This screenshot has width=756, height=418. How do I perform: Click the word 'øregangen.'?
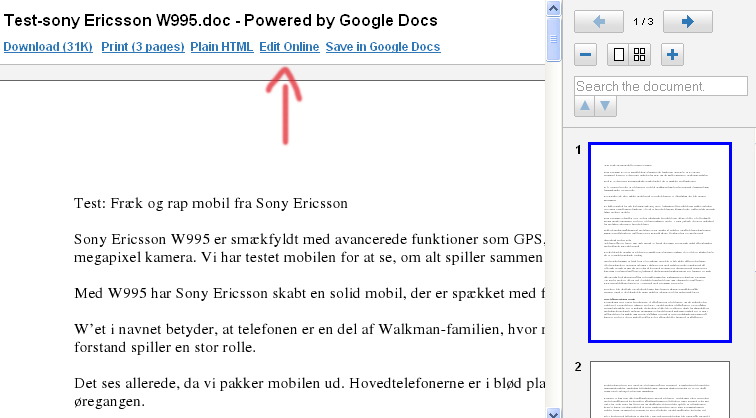pos(109,402)
